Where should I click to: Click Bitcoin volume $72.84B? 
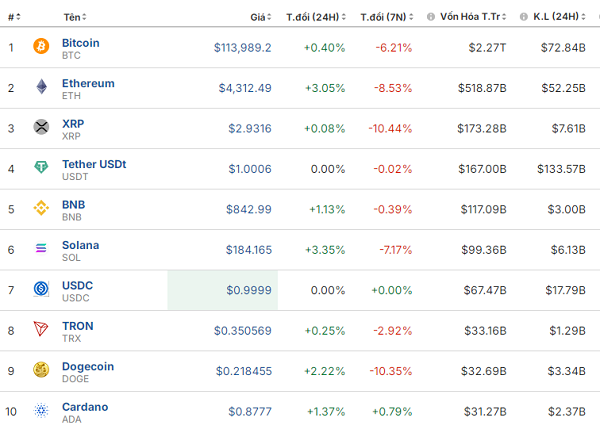coord(563,47)
